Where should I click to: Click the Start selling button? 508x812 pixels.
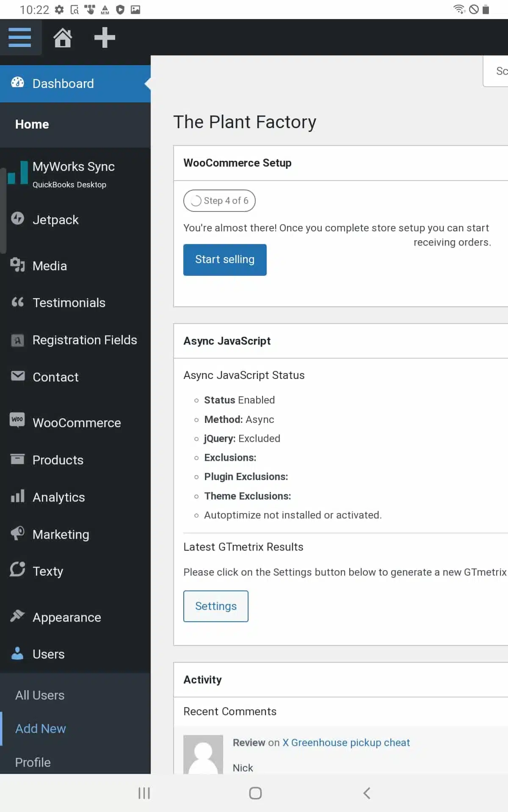point(225,260)
